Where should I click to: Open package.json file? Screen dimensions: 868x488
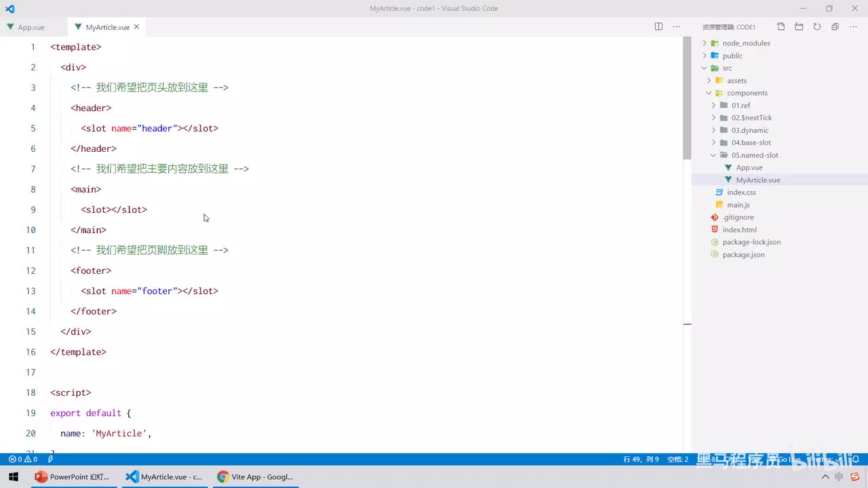[x=743, y=255]
